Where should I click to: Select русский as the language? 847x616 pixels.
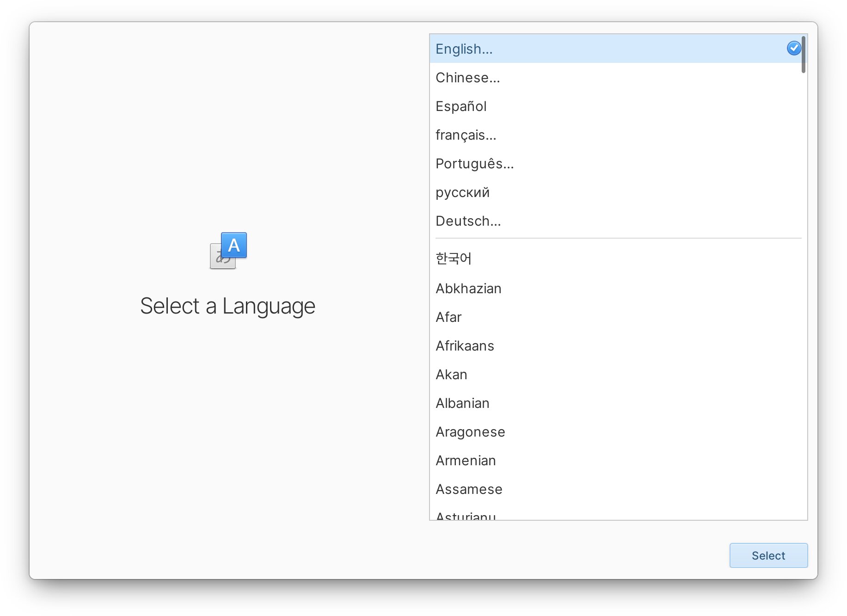tap(462, 192)
